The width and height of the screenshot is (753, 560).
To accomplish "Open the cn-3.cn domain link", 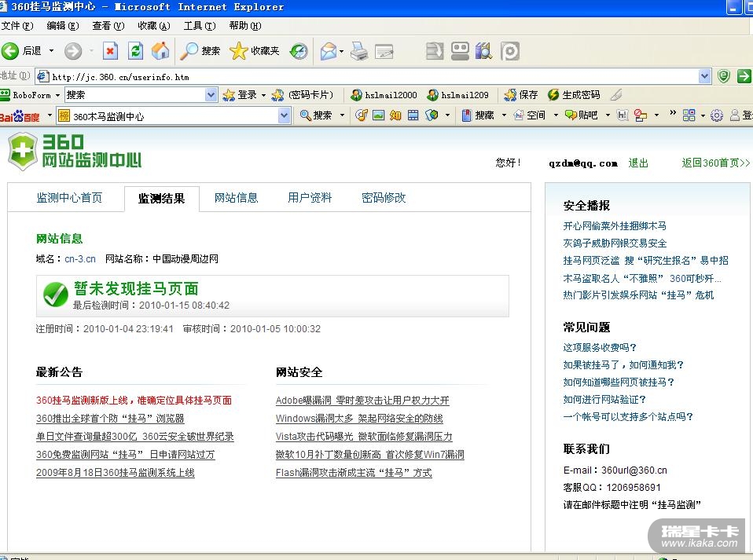I will pyautogui.click(x=80, y=258).
